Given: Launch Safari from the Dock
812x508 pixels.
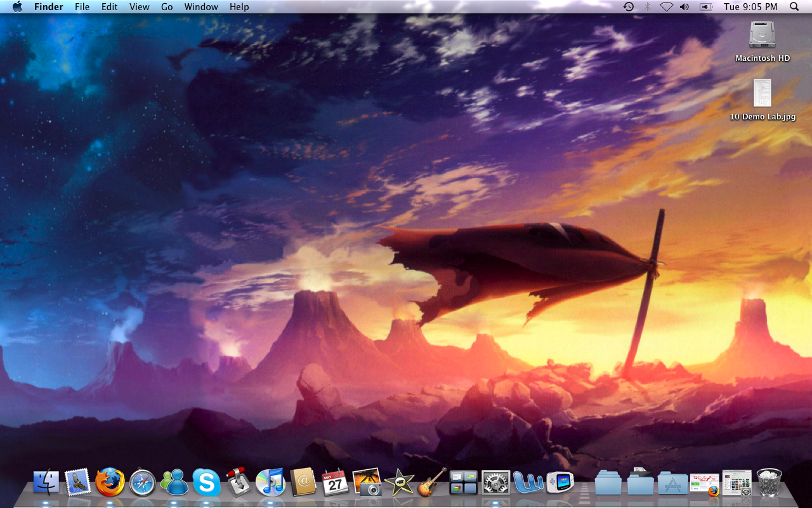Looking at the screenshot, I should [142, 483].
